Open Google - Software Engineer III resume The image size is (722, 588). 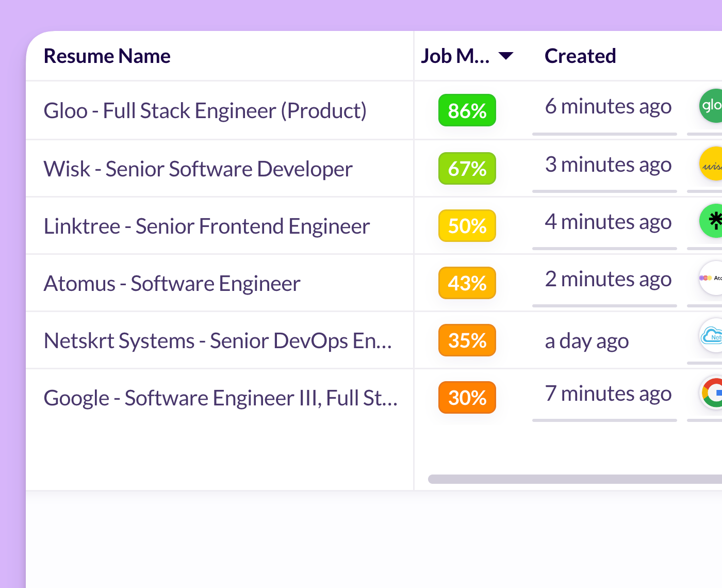(x=221, y=398)
